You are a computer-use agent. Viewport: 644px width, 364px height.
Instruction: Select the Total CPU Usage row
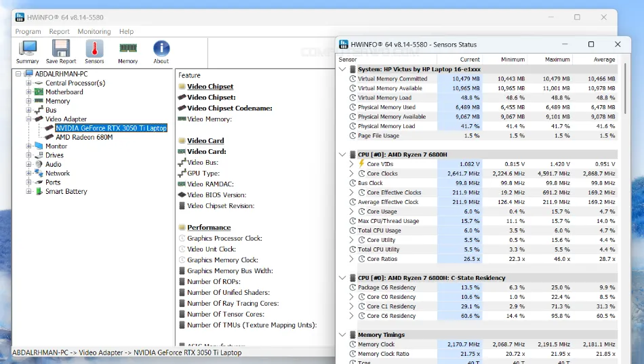483,230
